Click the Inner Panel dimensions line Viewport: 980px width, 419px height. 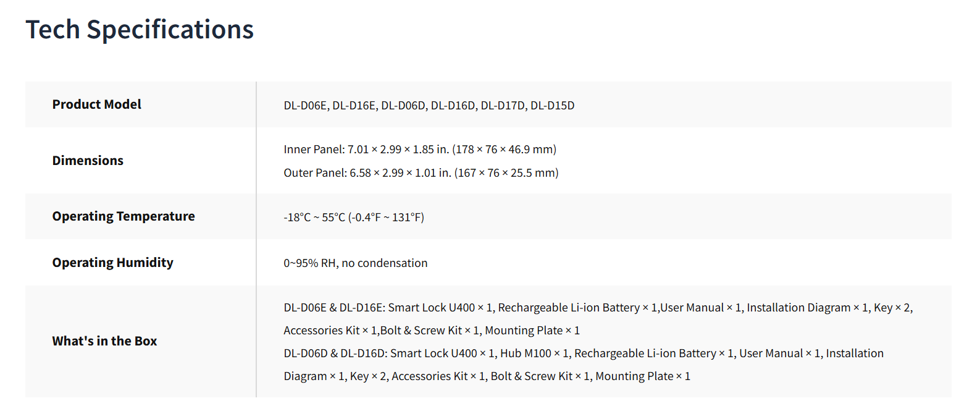pyautogui.click(x=420, y=150)
